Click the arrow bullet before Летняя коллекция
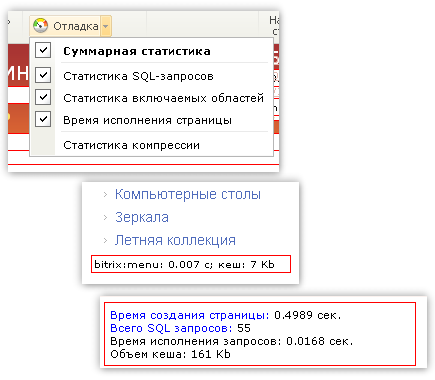The image size is (435, 380). tap(105, 240)
